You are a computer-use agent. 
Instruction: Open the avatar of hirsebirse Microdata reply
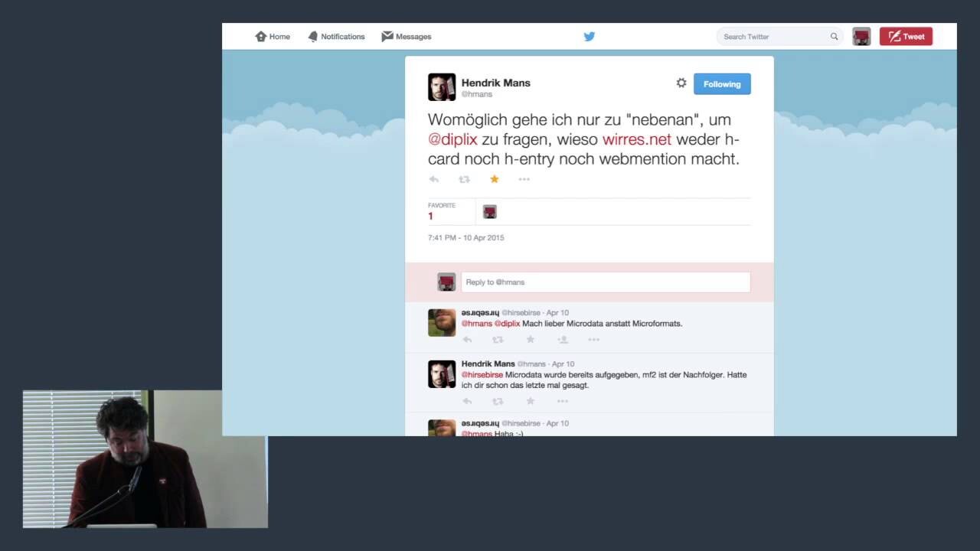point(442,323)
